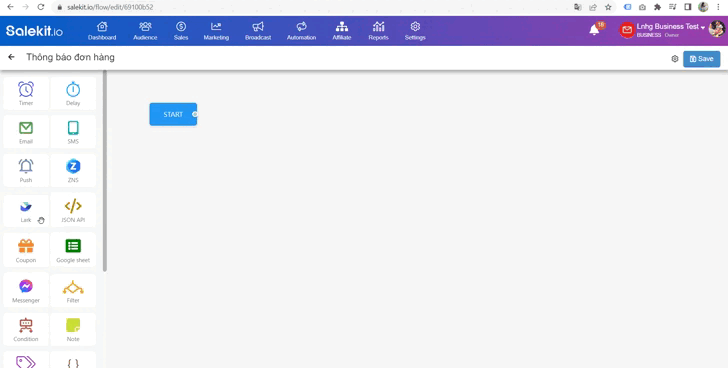Open the Reports section
Viewport: 728px width, 368px height.
coord(378,31)
